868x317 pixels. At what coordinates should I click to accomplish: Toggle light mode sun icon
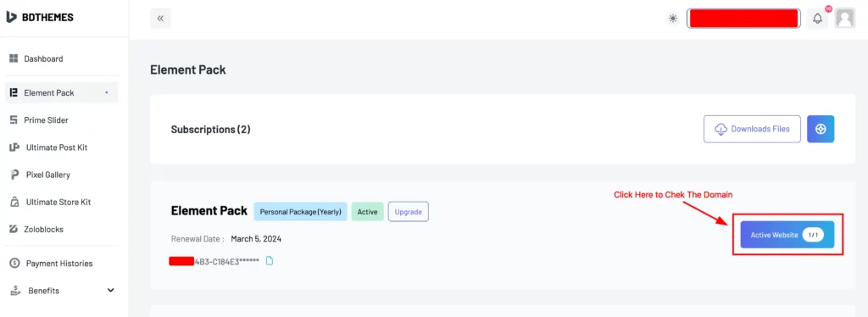point(672,19)
